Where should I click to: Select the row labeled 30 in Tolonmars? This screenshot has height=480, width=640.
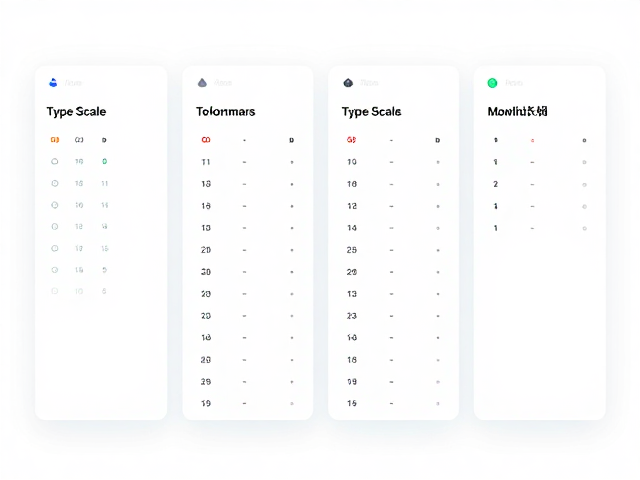point(247,272)
